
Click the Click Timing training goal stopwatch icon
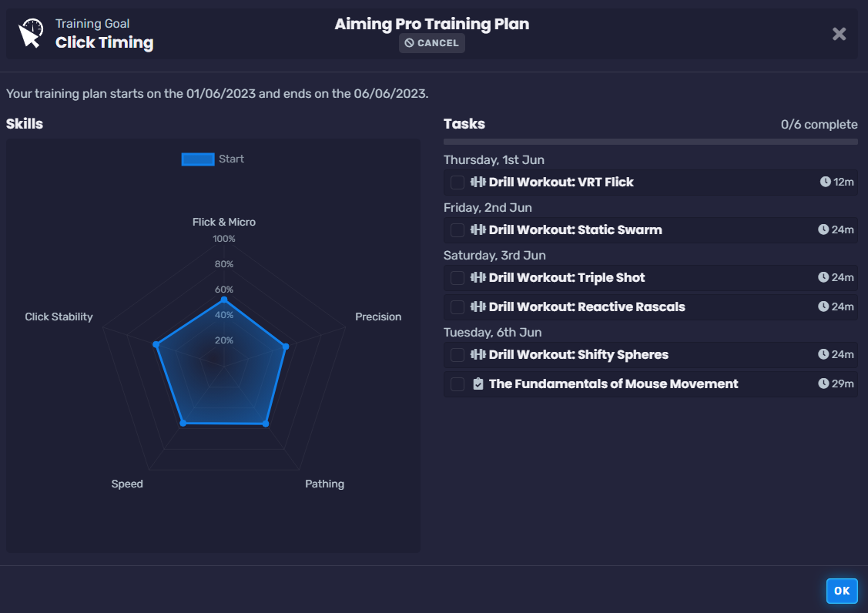(x=32, y=33)
